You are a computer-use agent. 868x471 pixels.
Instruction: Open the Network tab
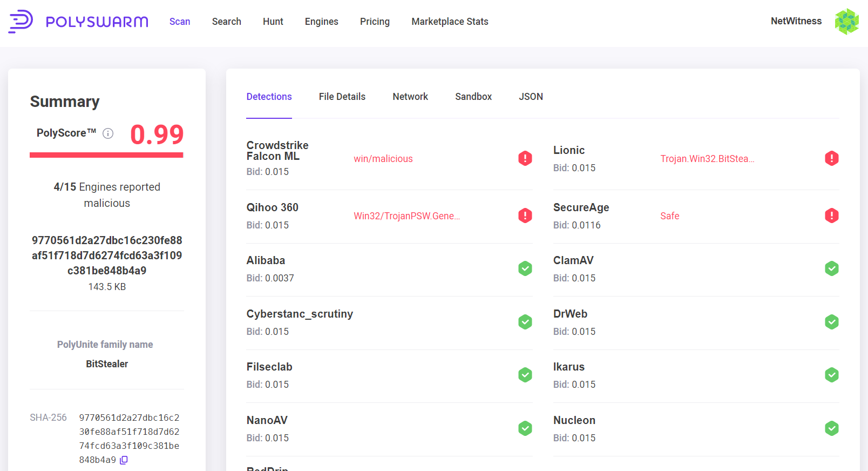[410, 97]
